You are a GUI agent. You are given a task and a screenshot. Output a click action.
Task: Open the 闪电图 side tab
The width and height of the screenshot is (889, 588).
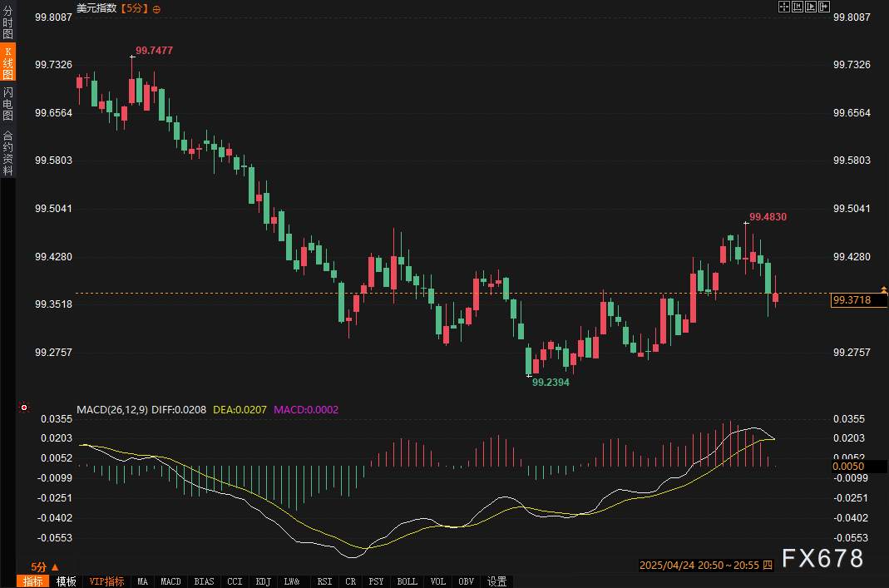(7, 103)
